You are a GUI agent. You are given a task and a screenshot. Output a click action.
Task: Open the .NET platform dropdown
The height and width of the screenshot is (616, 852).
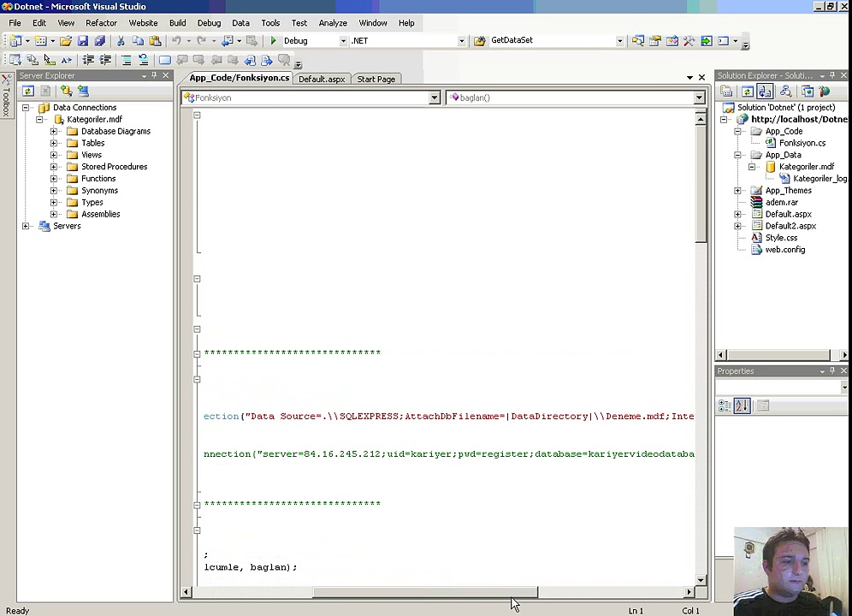tap(461, 41)
